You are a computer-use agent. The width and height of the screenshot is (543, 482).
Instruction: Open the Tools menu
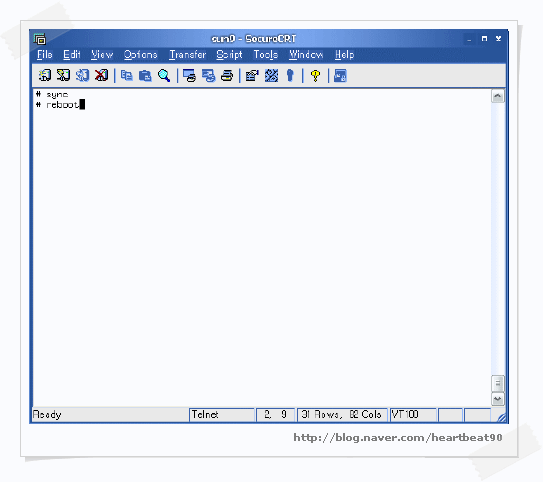point(266,55)
